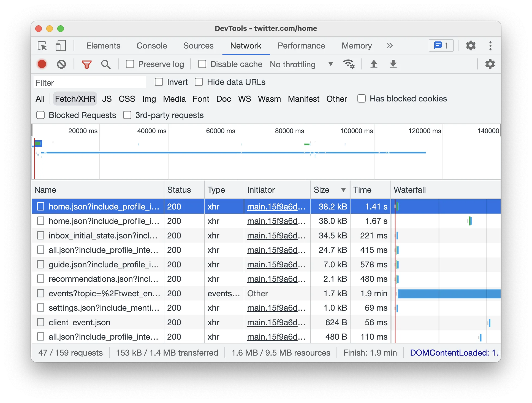Enable Disable cache checkbox

(202, 64)
